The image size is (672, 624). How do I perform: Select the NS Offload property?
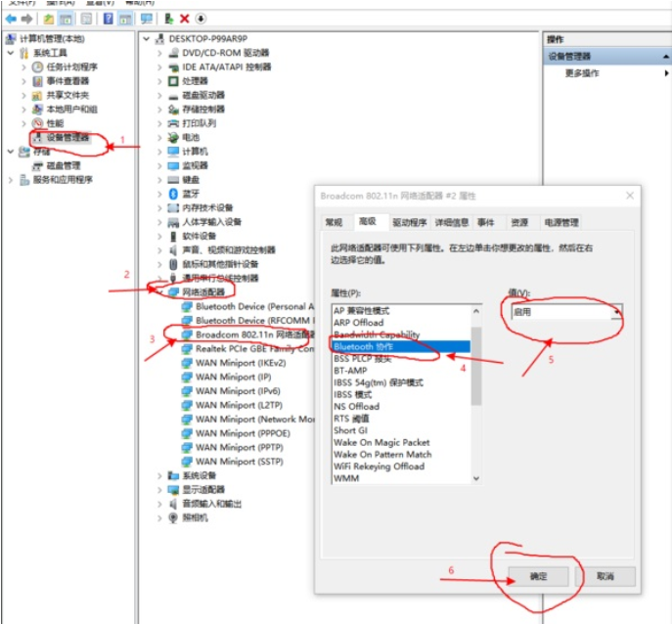(x=356, y=406)
